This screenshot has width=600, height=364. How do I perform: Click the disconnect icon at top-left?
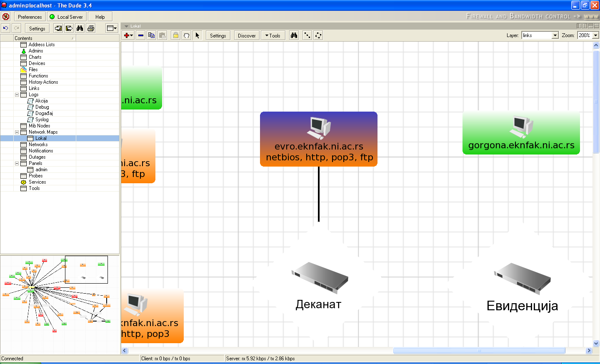6,17
